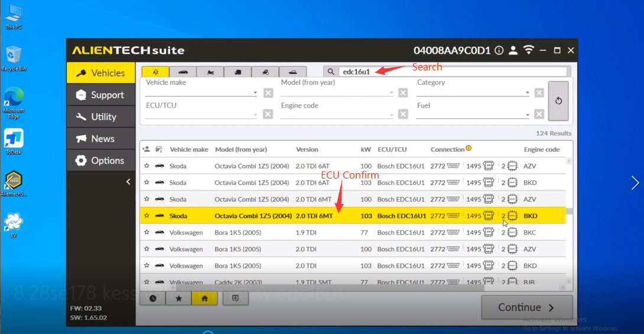Sort by the kW column header
Screen dimensions: 644x334
(366, 150)
